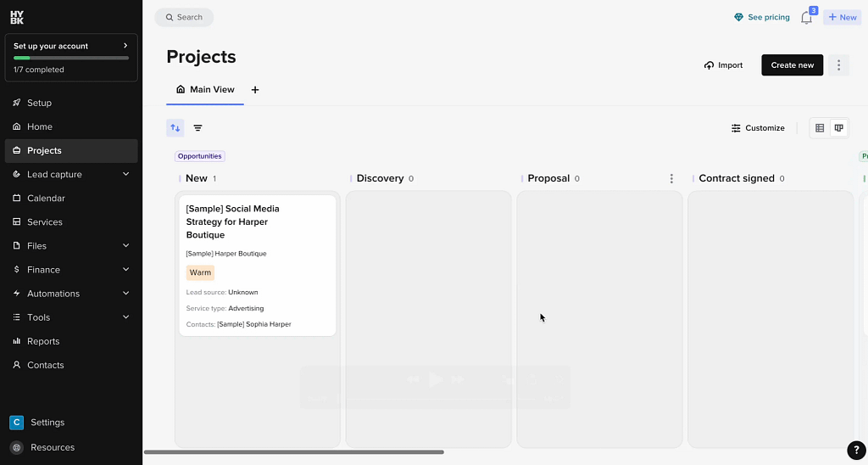
Task: Click the Lead capture icon
Action: coord(17,174)
